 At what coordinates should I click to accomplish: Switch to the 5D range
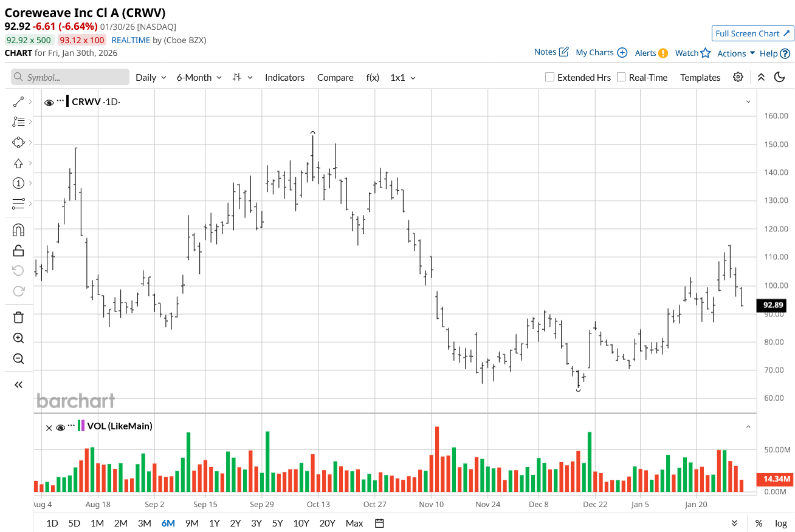(x=74, y=523)
